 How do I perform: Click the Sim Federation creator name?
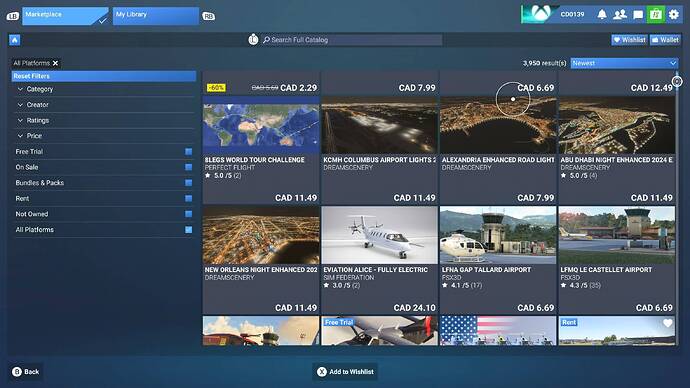349,278
